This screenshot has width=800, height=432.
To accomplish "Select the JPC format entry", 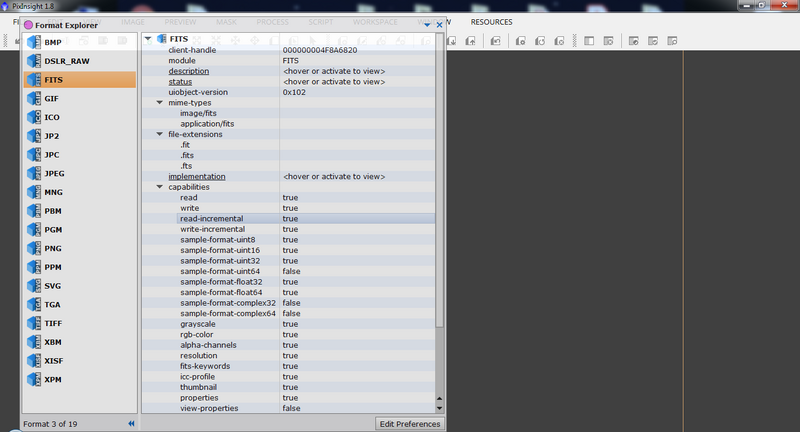I will (80, 155).
